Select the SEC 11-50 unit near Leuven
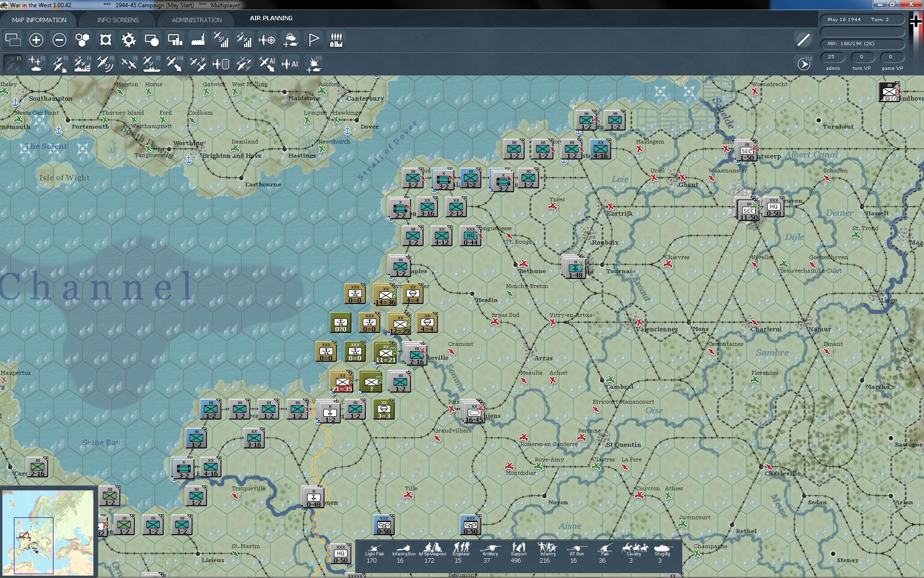This screenshot has width=924, height=578. 748,210
